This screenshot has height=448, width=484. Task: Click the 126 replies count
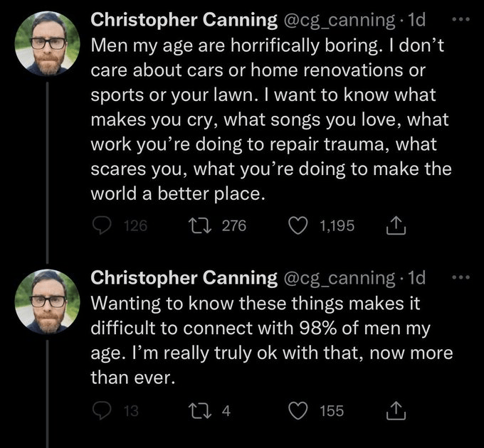coord(135,225)
